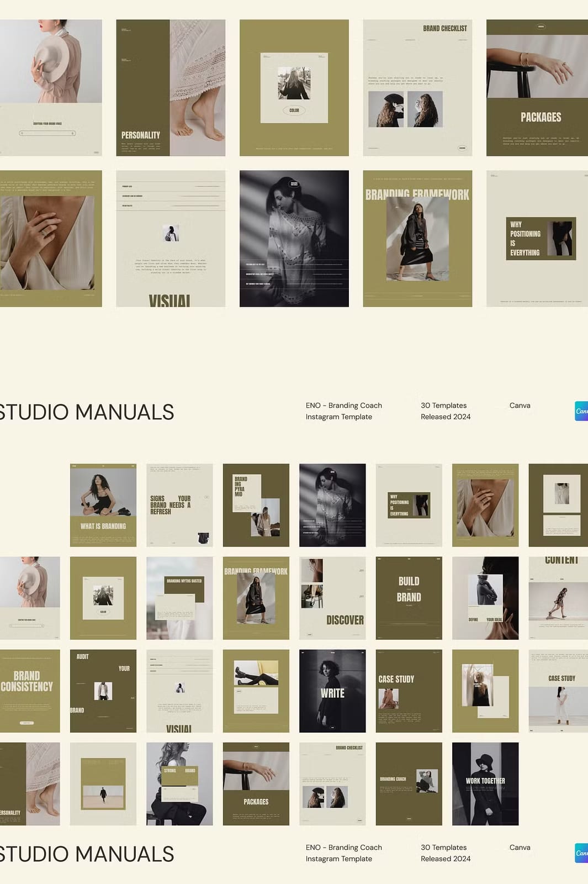Click the search field in large hat template
The width and height of the screenshot is (588, 884).
pyautogui.click(x=47, y=133)
